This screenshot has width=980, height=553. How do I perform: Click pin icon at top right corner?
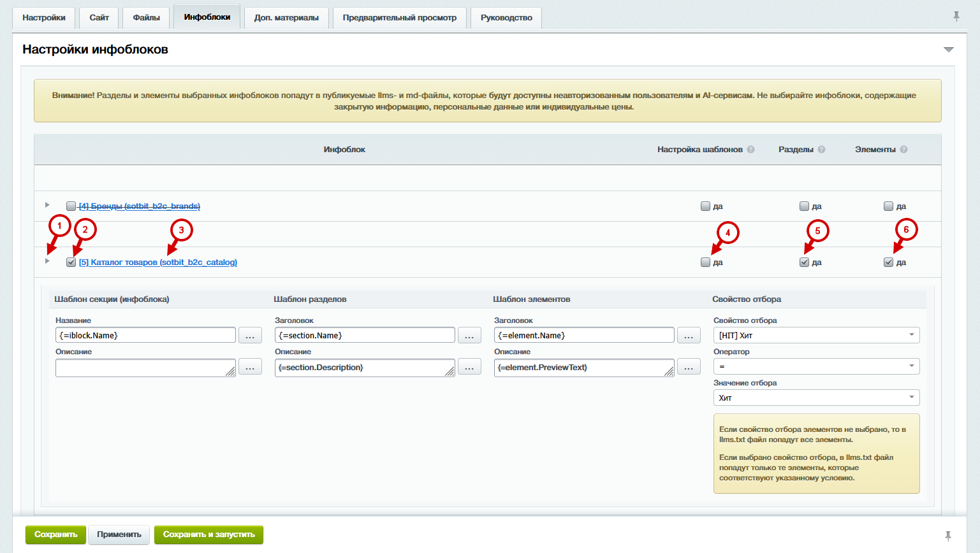coord(956,17)
